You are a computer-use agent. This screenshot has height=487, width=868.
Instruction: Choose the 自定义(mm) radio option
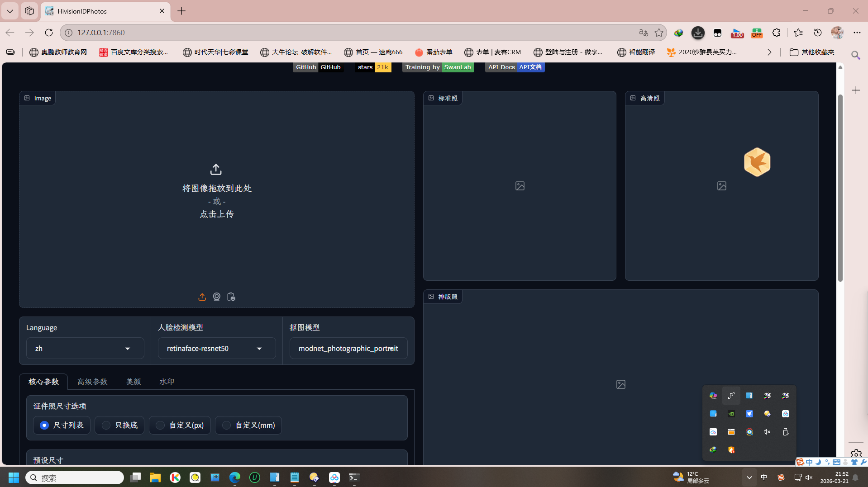[x=227, y=425]
